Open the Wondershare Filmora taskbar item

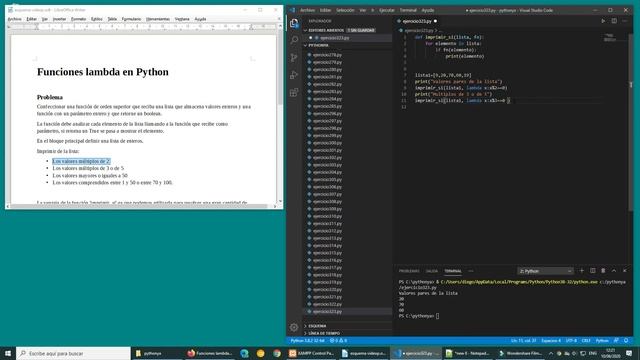(x=520, y=353)
